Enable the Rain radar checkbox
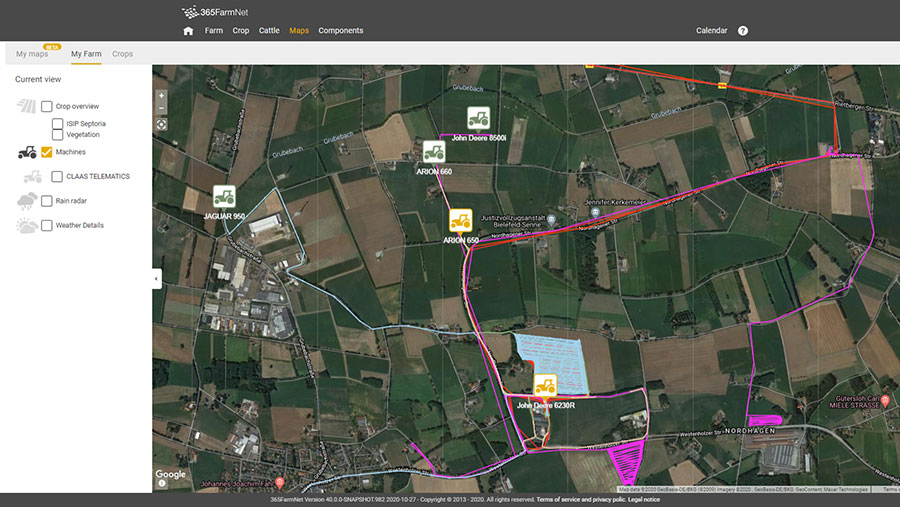The image size is (900, 507). click(x=46, y=201)
